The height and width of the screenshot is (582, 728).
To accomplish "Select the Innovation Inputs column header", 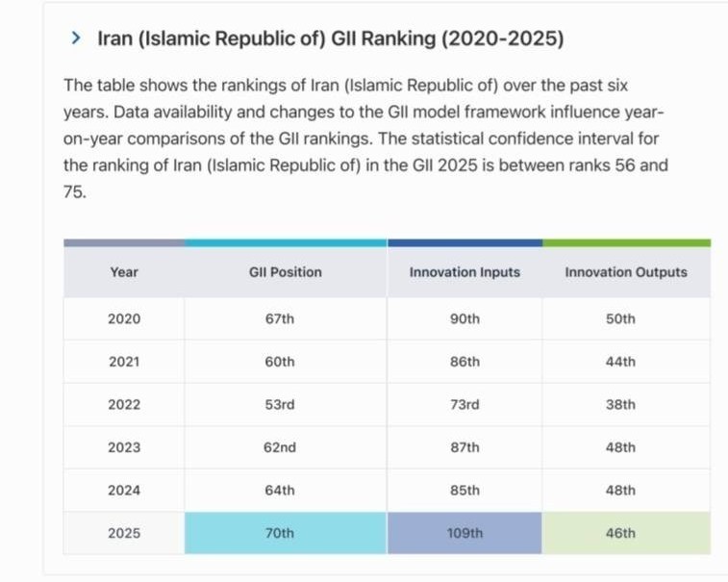I will [464, 272].
